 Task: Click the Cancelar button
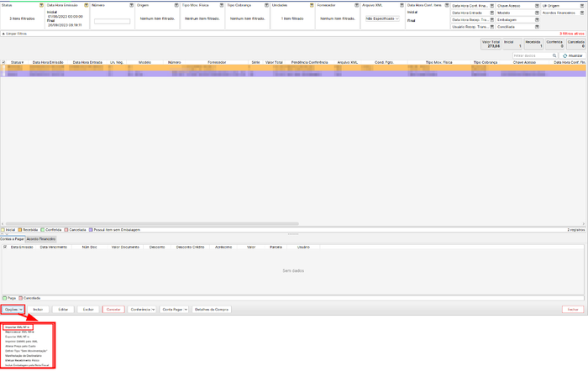(113, 309)
